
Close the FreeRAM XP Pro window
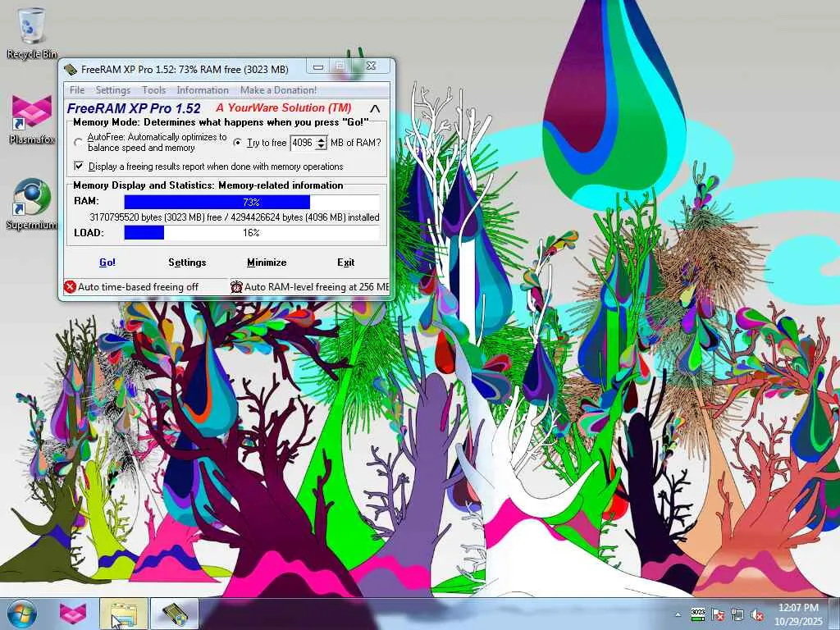371,66
